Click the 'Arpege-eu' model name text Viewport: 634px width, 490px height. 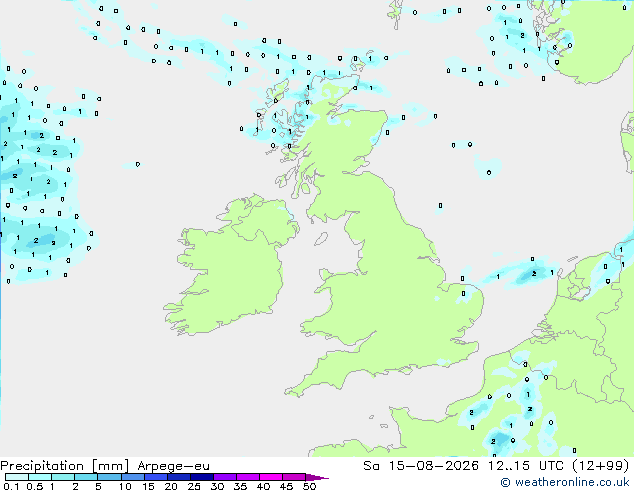tap(173, 466)
